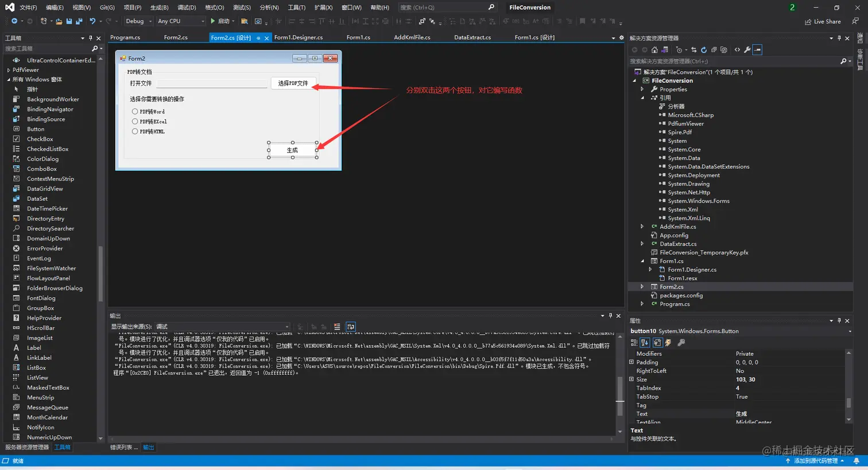Open 服务器资源管理器 tab at bottom left
The width and height of the screenshot is (868, 470).
click(x=27, y=447)
